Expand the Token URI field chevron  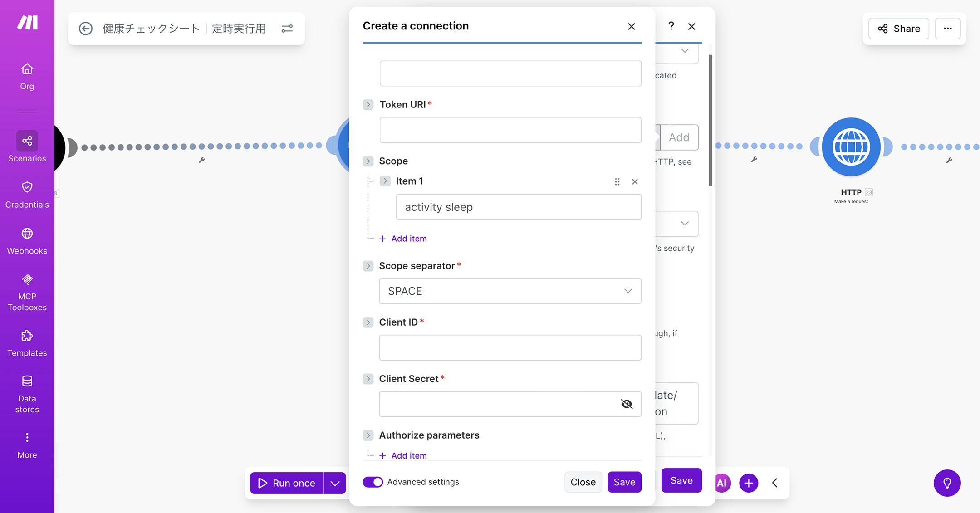[368, 105]
